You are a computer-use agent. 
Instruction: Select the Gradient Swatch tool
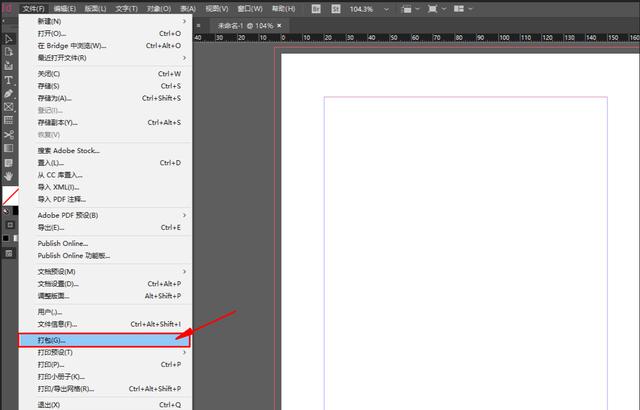(x=9, y=148)
